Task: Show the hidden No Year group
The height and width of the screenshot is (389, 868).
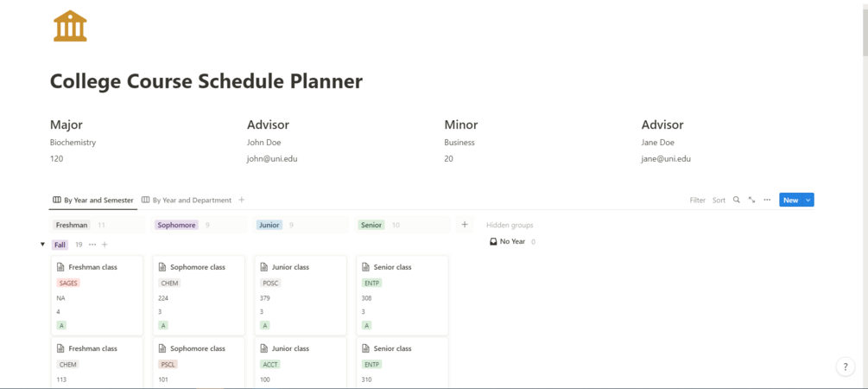Action: click(512, 242)
